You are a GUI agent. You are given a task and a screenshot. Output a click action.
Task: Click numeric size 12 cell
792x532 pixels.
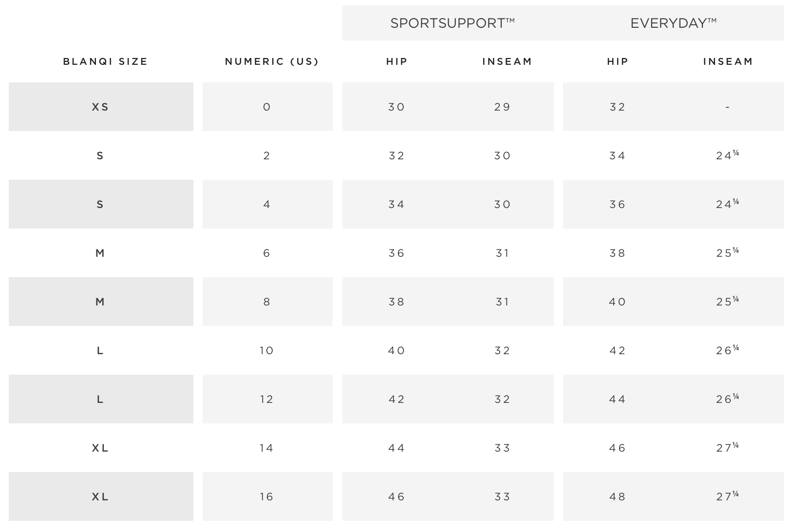(267, 399)
